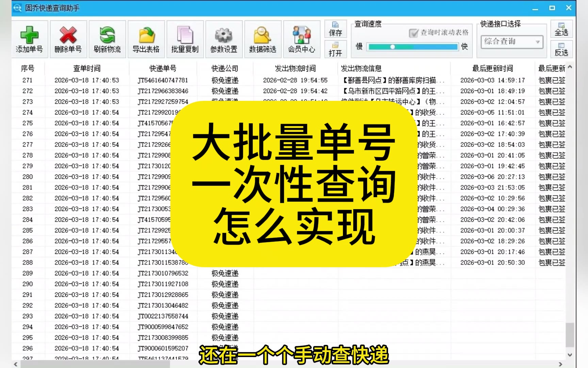Click sent time 2026-02-28 19:54:55
588x368 pixels.
click(x=295, y=80)
